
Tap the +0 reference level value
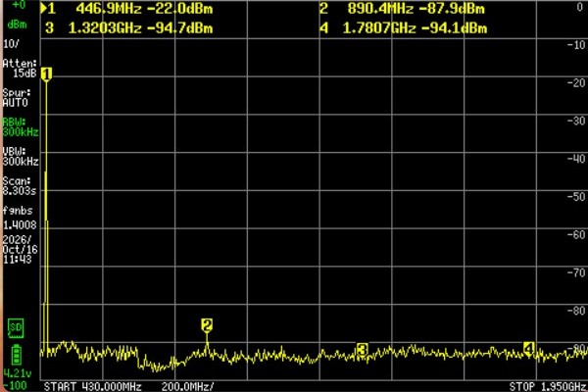pos(19,5)
